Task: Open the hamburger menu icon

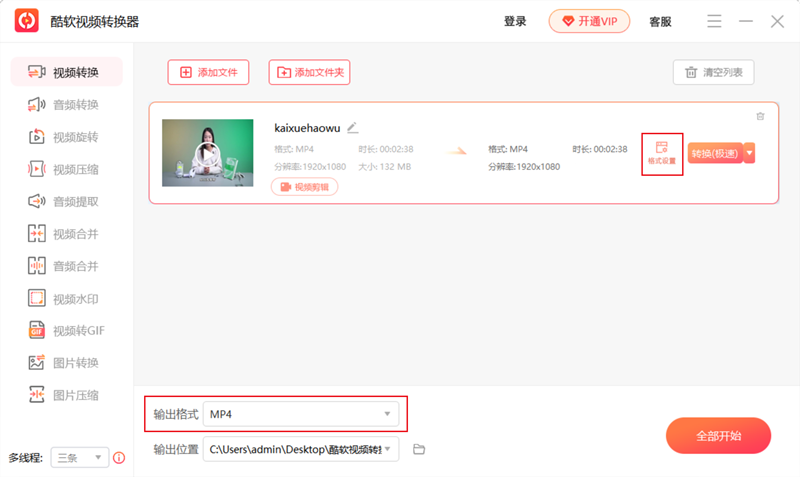Action: pyautogui.click(x=714, y=21)
